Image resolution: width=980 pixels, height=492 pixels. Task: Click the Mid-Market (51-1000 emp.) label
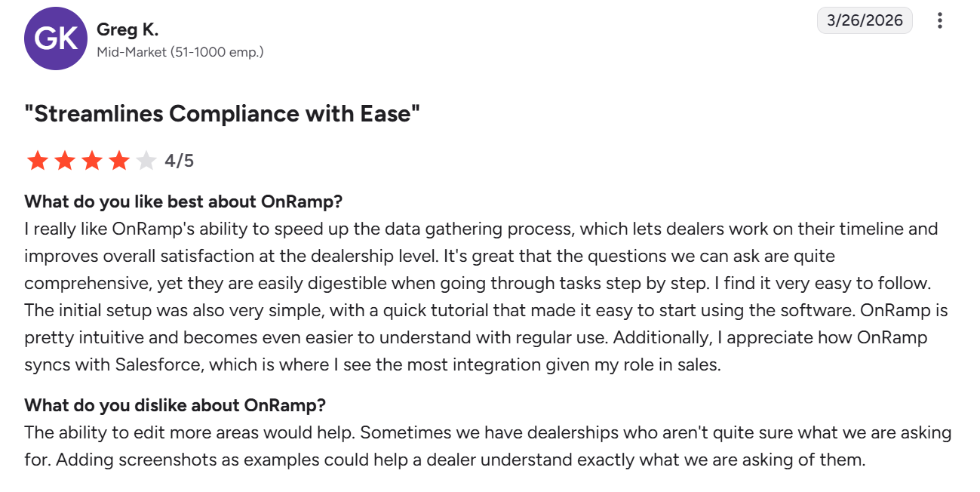[180, 52]
